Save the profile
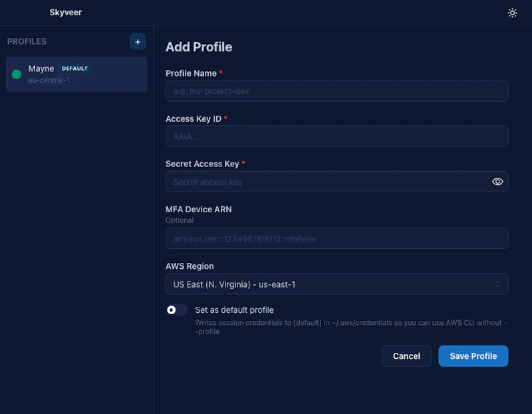This screenshot has height=414, width=532. [473, 356]
